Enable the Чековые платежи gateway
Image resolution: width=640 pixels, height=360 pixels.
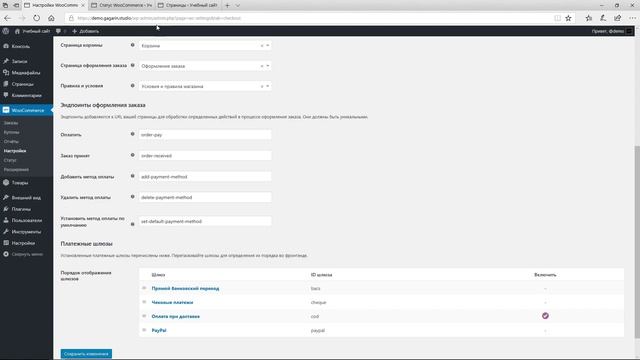tap(545, 302)
